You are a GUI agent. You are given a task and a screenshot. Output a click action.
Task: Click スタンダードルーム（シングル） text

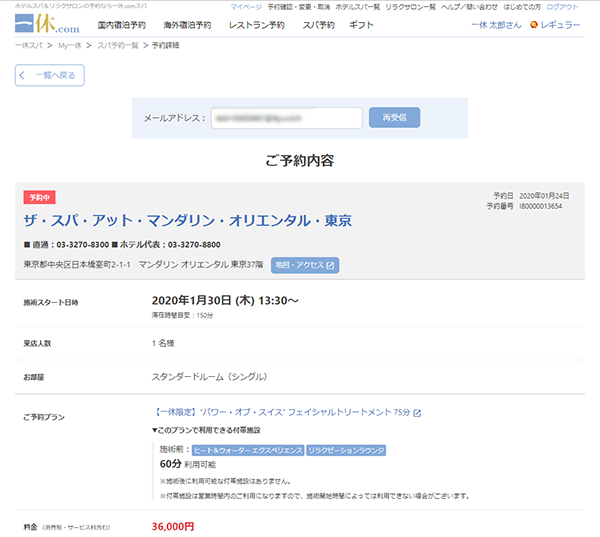[209, 377]
